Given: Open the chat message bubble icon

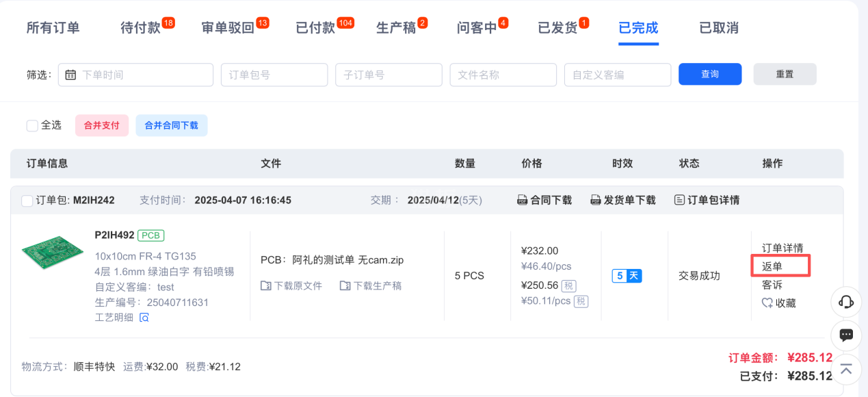Looking at the screenshot, I should click(846, 335).
